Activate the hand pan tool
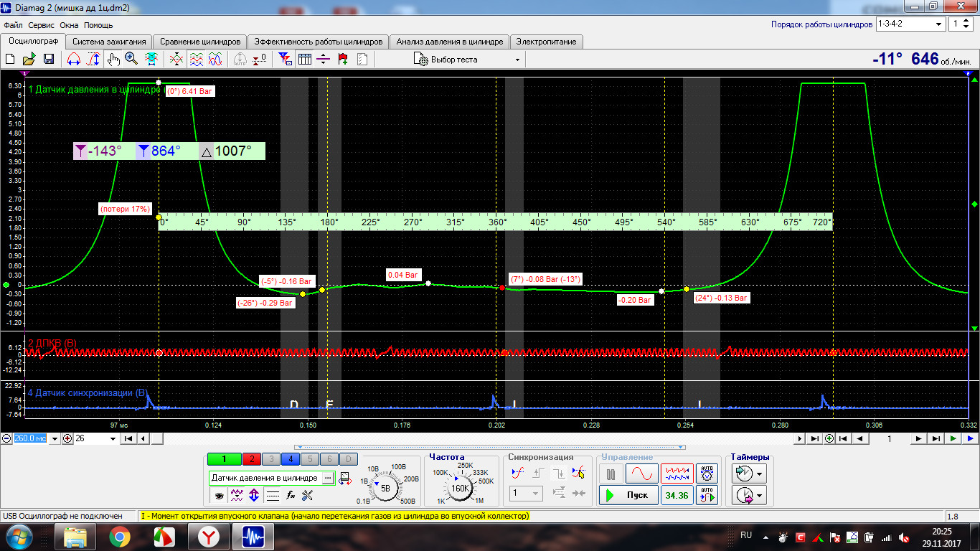The height and width of the screenshot is (551, 980). point(113,60)
